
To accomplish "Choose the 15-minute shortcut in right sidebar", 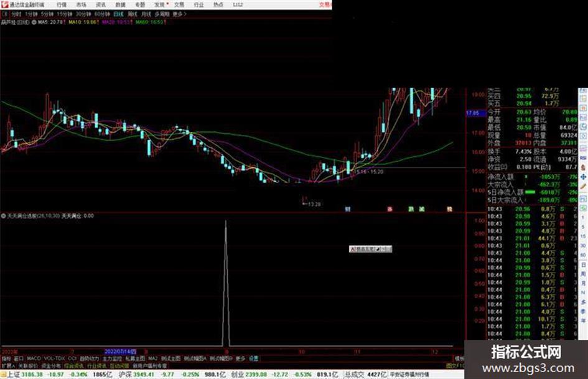I will [x=583, y=236].
